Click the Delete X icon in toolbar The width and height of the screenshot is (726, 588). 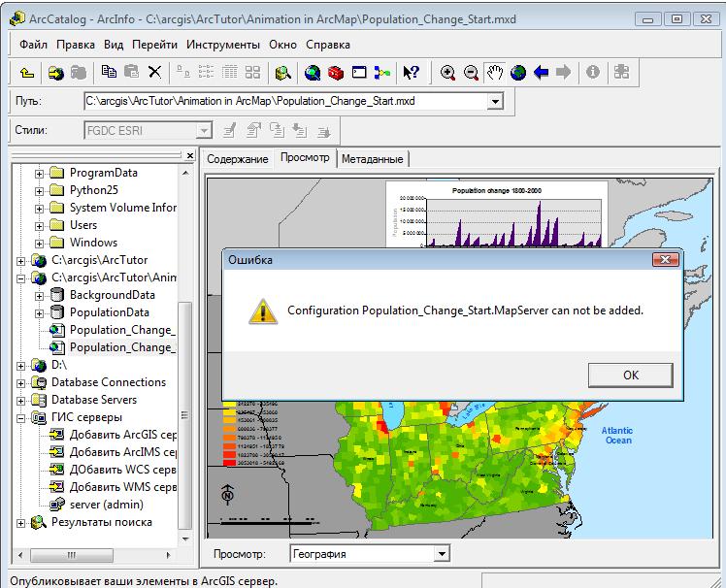tap(154, 72)
